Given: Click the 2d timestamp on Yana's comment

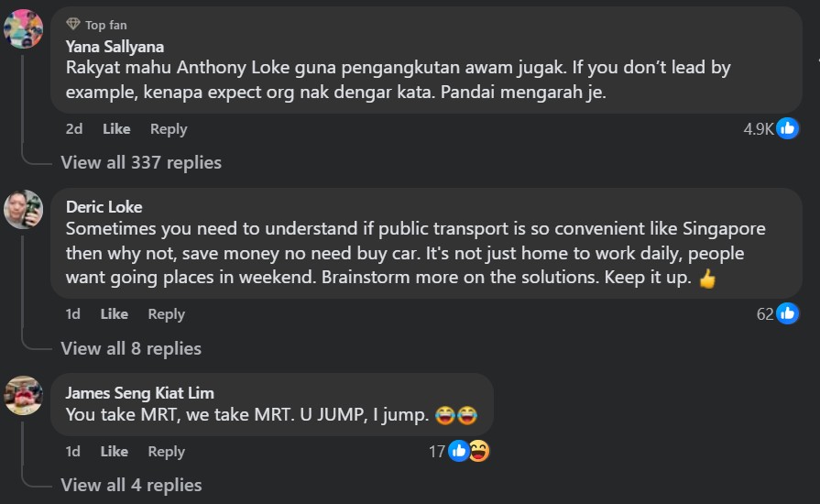Looking at the screenshot, I should click(74, 129).
